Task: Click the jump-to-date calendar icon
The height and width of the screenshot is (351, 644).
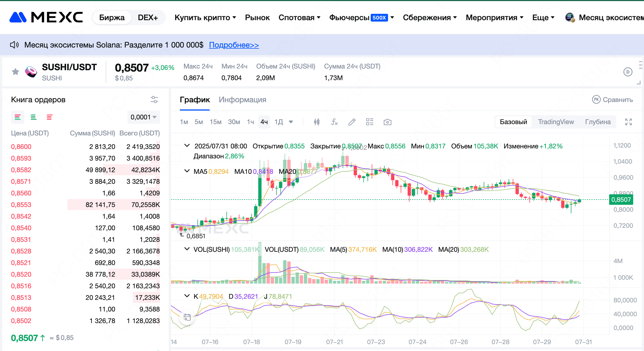Action: coord(187,317)
